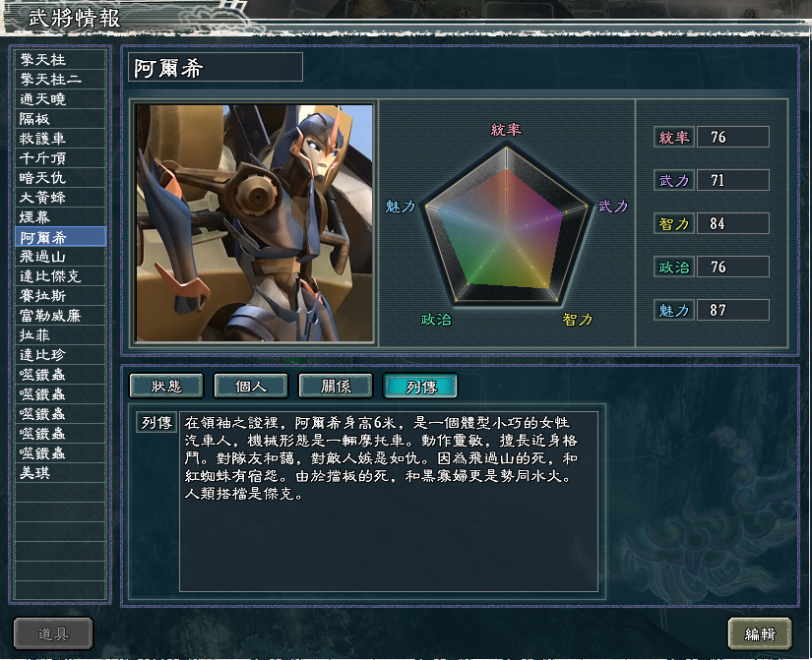Select the 列傳 tab
Screen dimensions: 812x660
tap(420, 387)
